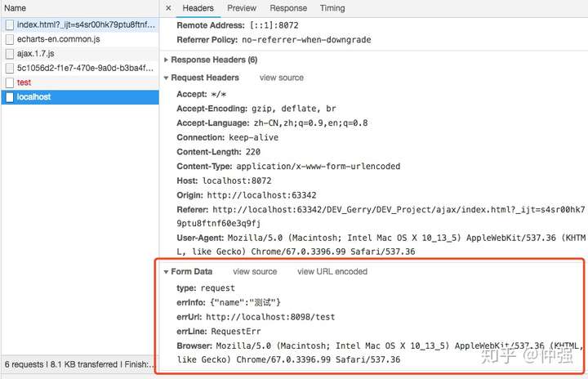This screenshot has height=379, width=588.
Task: Click file icon beside localhost request
Action: pyautogui.click(x=10, y=97)
